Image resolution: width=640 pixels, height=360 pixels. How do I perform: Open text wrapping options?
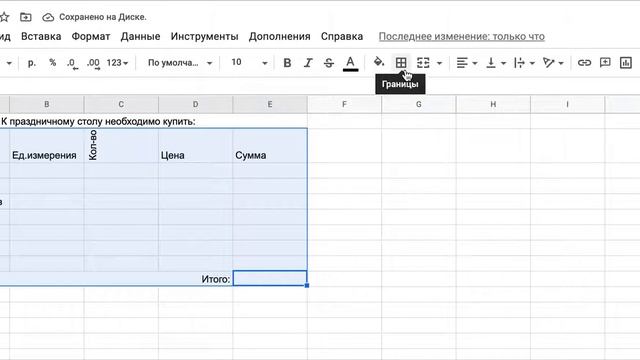524,63
